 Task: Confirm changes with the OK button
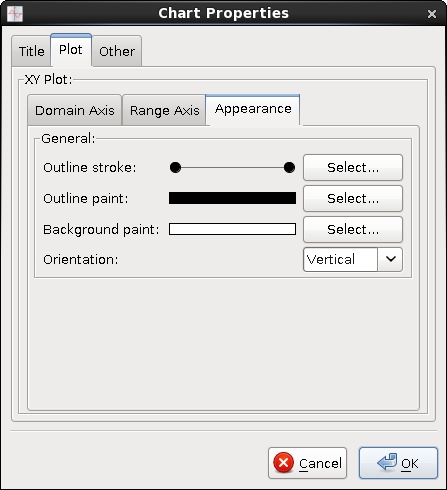point(398,463)
